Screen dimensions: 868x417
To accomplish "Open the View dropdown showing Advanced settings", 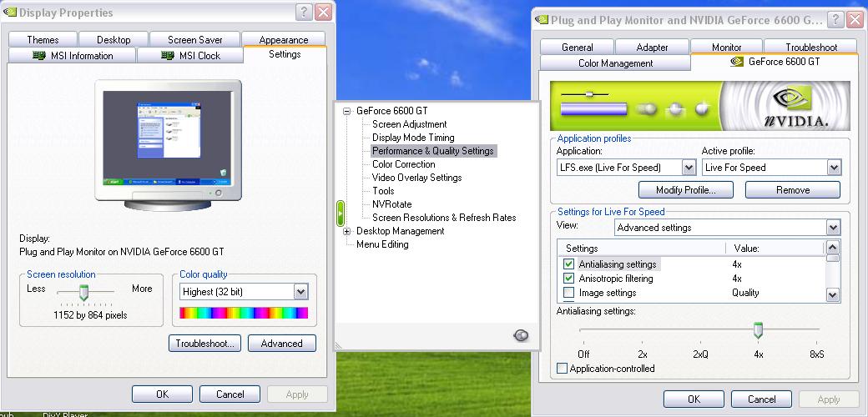I will pos(833,228).
